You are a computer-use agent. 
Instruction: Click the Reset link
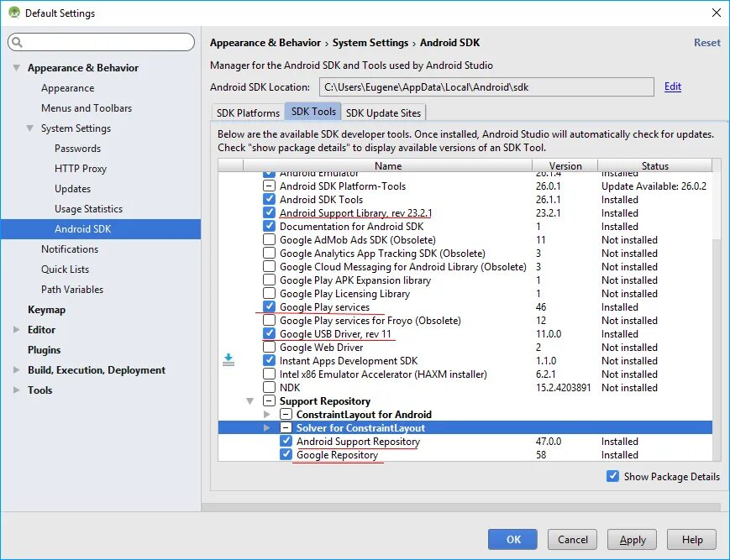(x=707, y=43)
